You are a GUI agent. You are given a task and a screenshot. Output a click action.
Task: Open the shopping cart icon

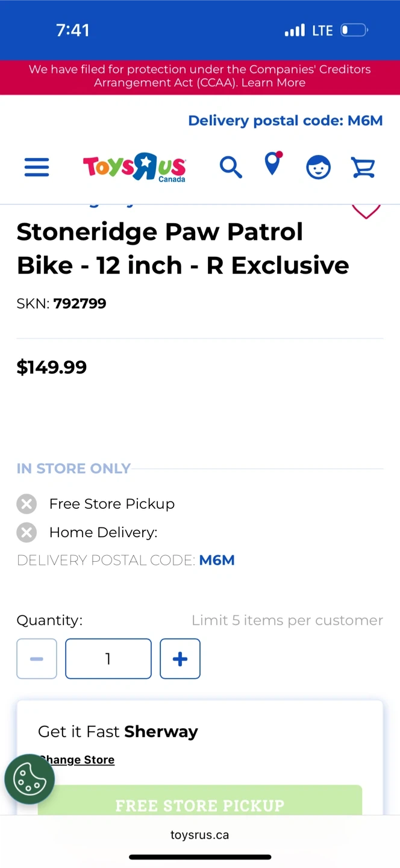coord(363,167)
